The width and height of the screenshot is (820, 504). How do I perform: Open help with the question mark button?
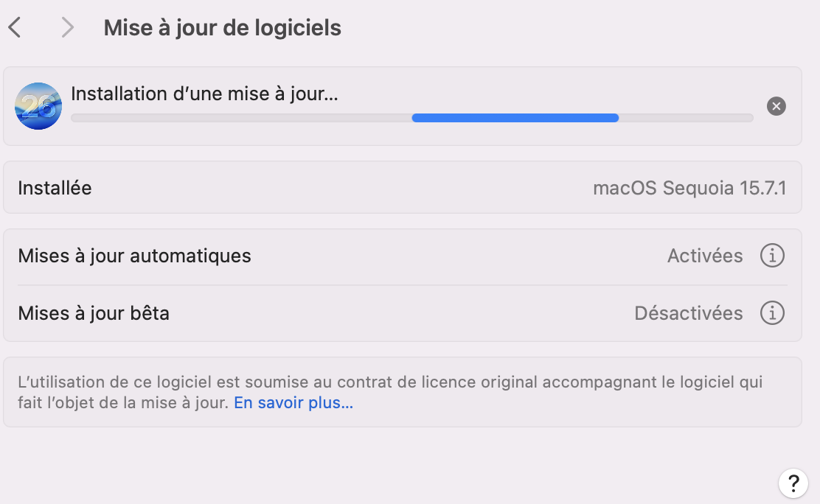pos(793,483)
